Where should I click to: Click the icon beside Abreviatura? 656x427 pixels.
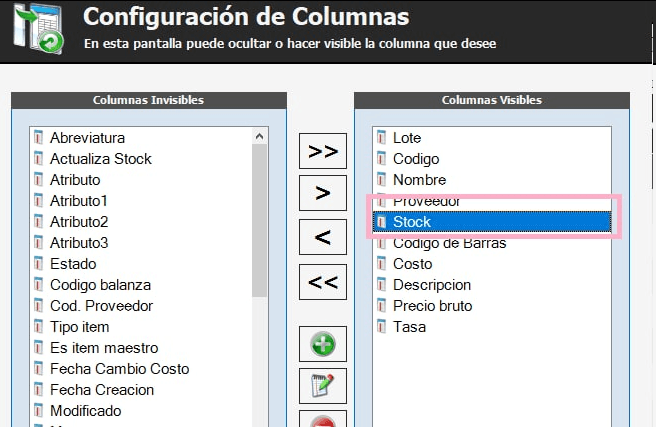click(38, 138)
